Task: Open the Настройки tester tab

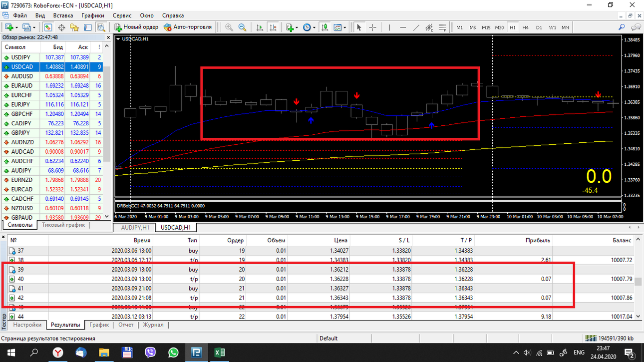Action: pos(27,325)
